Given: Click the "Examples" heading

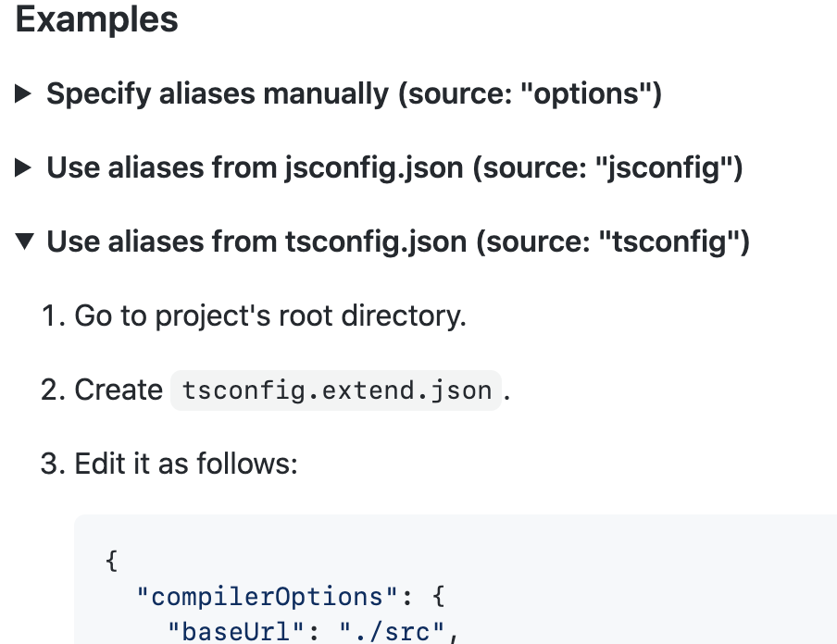Looking at the screenshot, I should tap(97, 20).
